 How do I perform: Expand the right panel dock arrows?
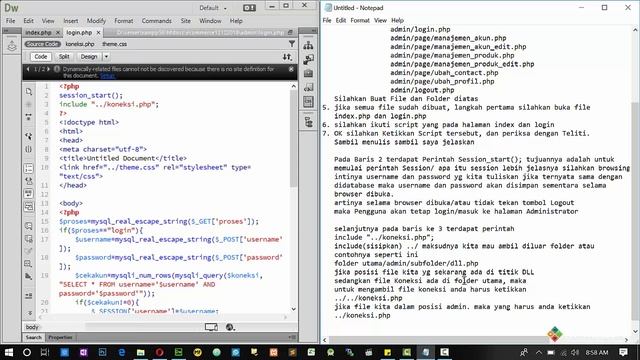point(313,31)
